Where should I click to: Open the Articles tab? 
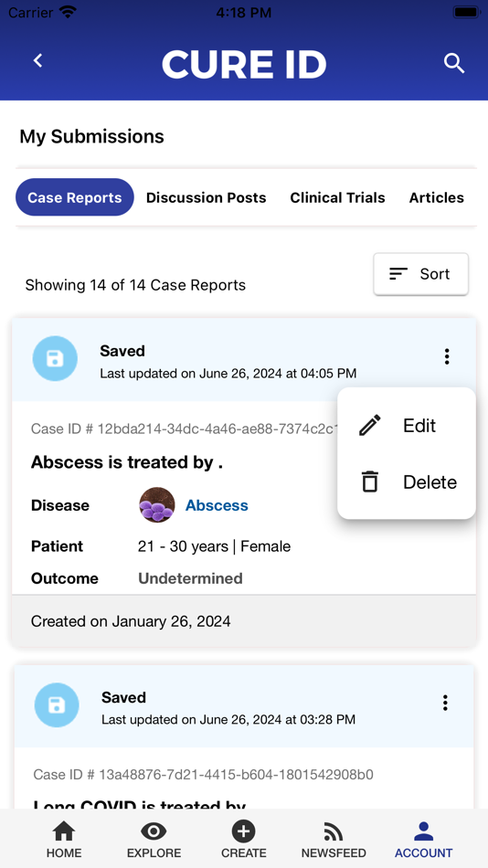[x=437, y=197]
